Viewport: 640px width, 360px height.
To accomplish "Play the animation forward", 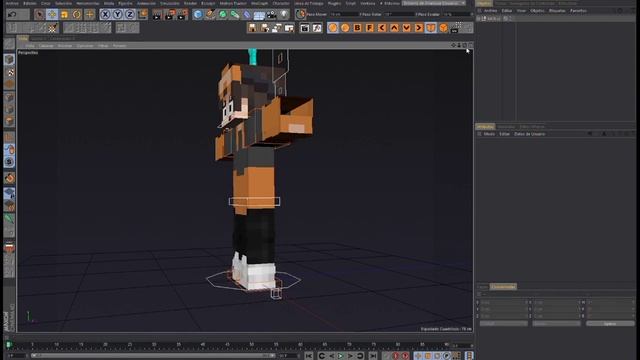I will pos(340,356).
